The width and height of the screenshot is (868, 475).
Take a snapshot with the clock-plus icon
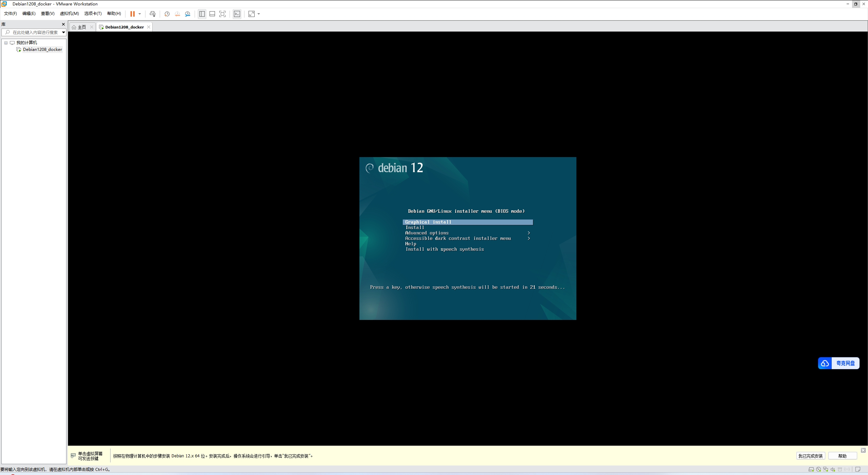[167, 14]
